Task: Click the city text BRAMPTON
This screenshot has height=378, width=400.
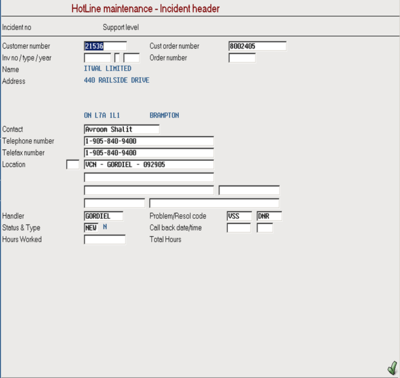Action: 164,115
